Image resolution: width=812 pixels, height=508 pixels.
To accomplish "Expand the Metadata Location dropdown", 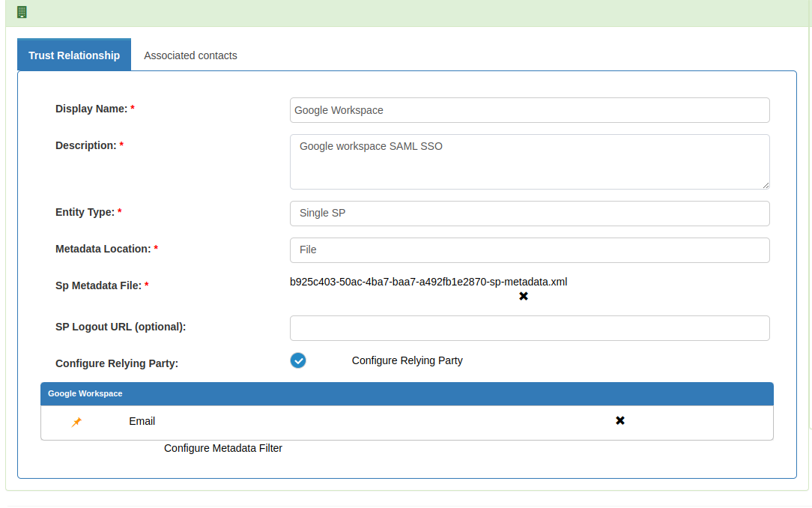I will point(529,250).
